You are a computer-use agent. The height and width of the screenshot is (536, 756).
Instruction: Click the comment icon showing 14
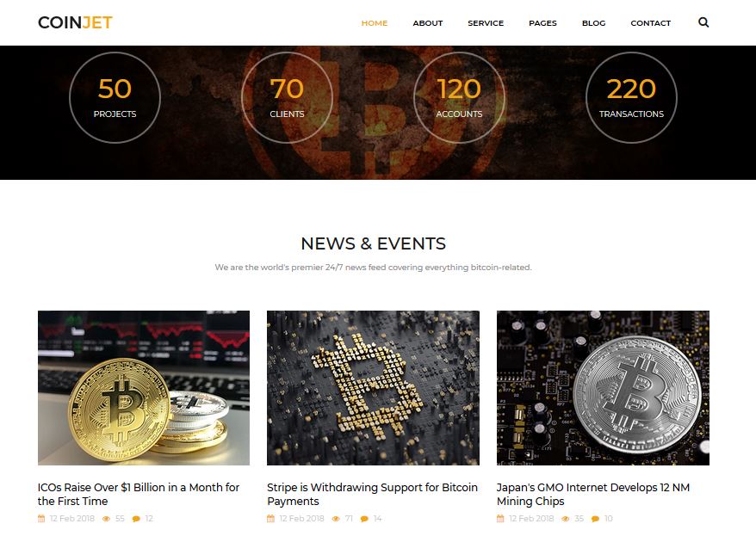(364, 519)
